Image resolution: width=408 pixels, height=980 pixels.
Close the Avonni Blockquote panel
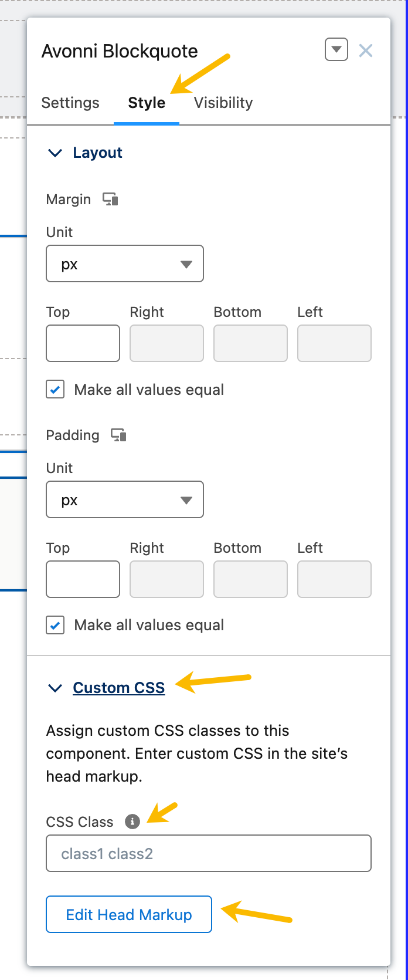(366, 51)
